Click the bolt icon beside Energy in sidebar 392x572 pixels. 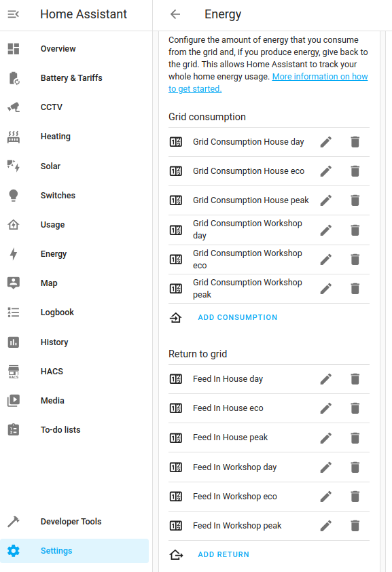click(14, 254)
